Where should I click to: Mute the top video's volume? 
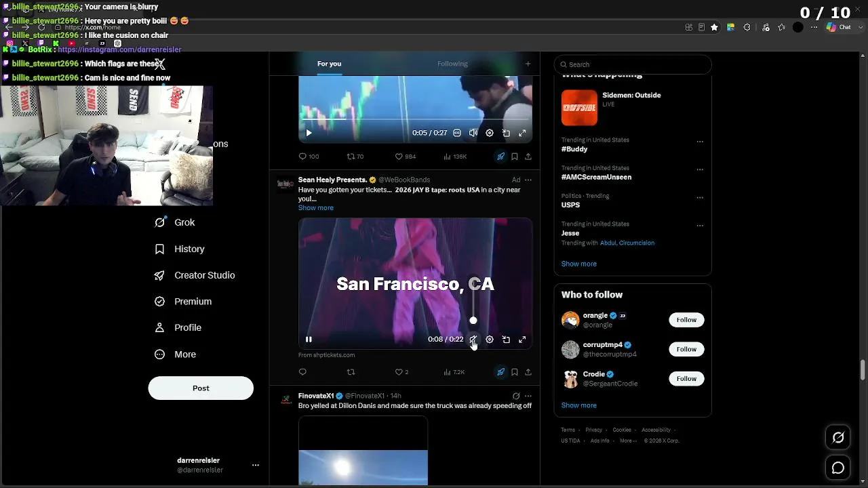coord(473,133)
